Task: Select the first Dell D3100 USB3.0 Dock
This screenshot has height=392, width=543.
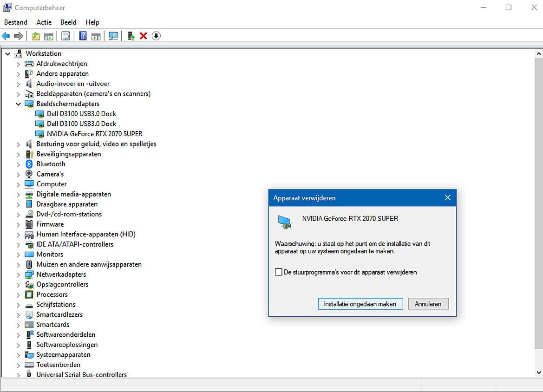Action: coord(81,114)
